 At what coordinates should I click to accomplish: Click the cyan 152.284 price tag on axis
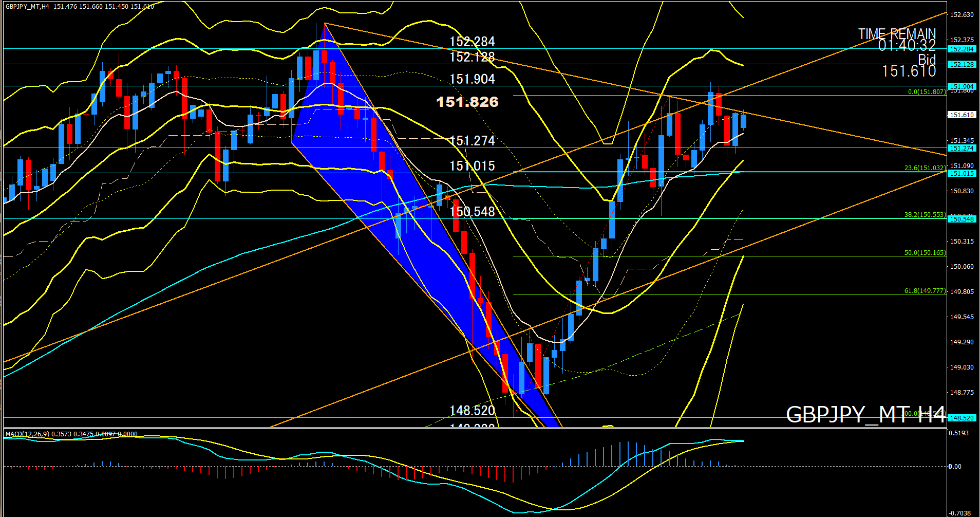coord(962,49)
